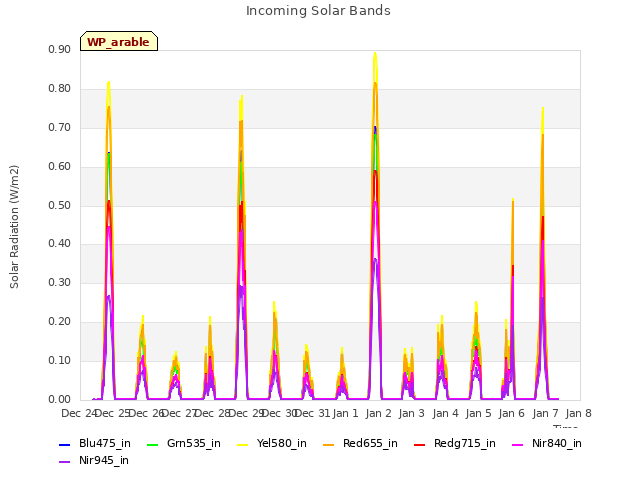Click the yellow peak on Dec 25
640x480 pixels.
[109, 83]
